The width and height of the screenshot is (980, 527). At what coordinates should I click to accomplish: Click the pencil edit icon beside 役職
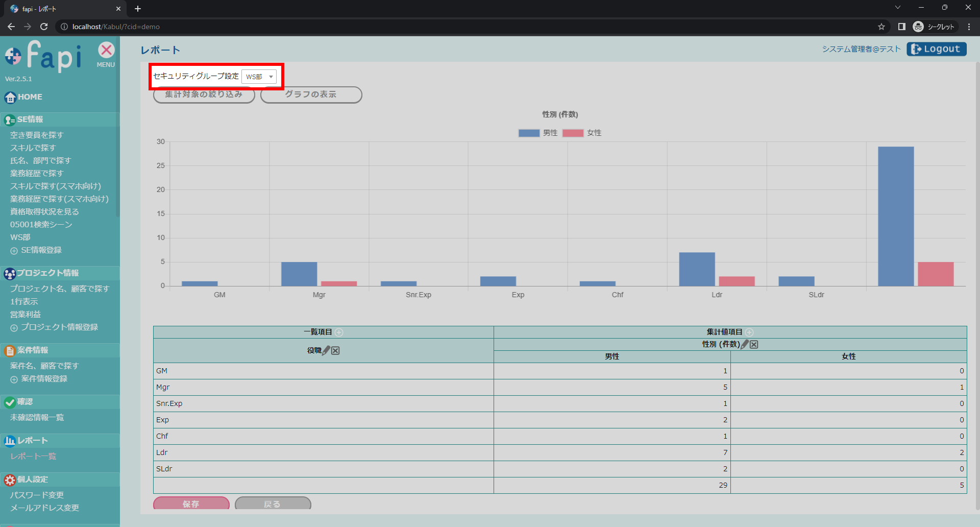pos(326,350)
